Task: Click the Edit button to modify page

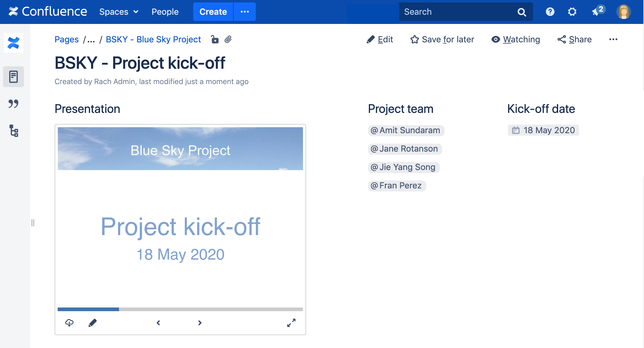Action: point(381,39)
